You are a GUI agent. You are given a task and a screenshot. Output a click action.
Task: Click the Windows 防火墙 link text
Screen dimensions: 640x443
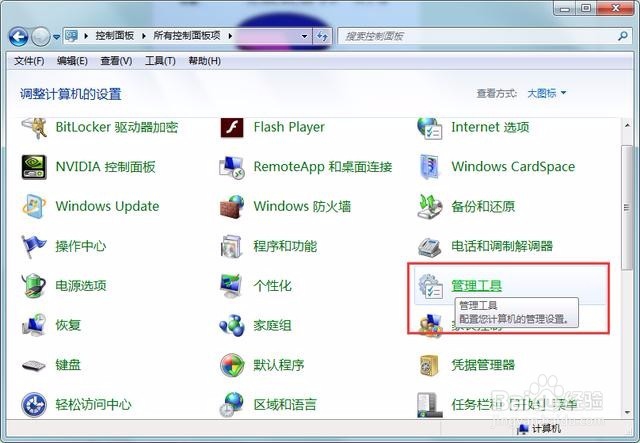pyautogui.click(x=302, y=207)
